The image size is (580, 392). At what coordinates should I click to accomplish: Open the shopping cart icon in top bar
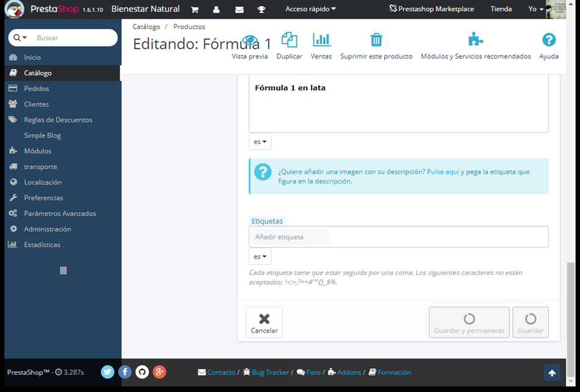(x=195, y=10)
